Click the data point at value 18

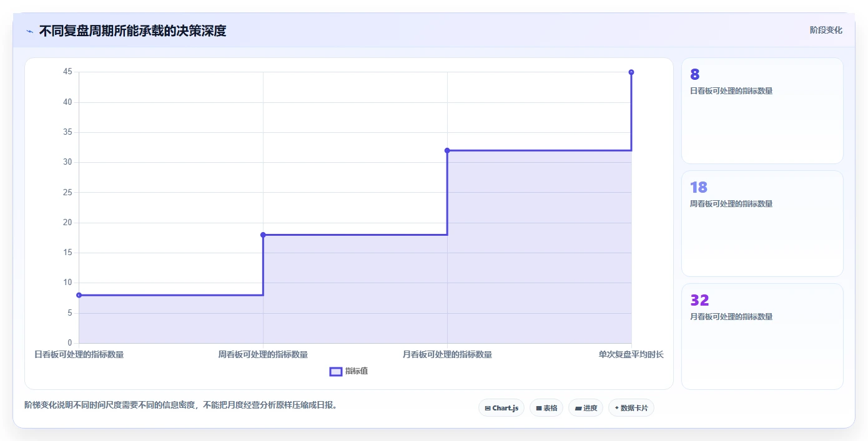[263, 235]
